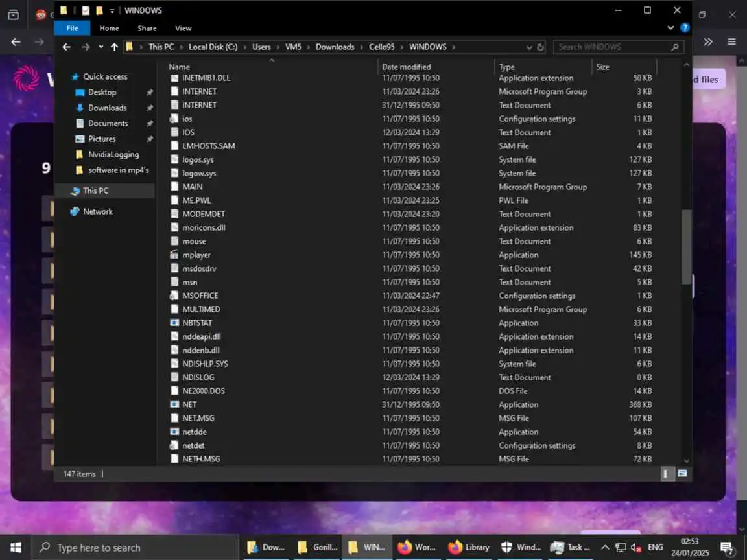The image size is (747, 560).
Task: Refresh the WINDOWS folder view
Action: coord(540,47)
